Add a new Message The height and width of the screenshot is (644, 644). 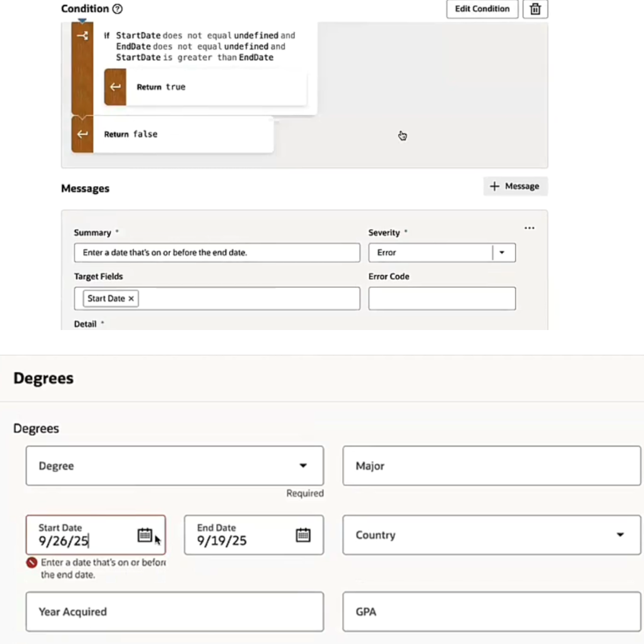515,186
